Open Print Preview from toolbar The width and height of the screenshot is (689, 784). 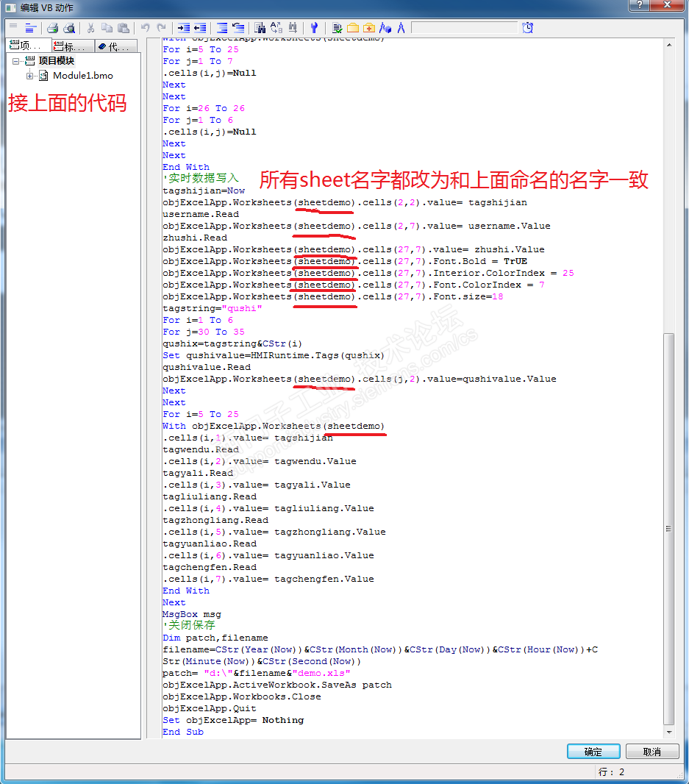click(x=70, y=28)
